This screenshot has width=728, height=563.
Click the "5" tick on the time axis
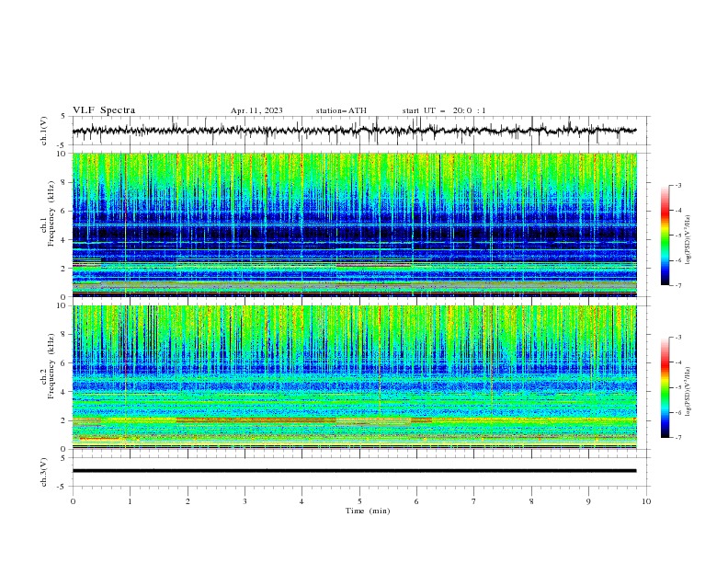pos(359,501)
